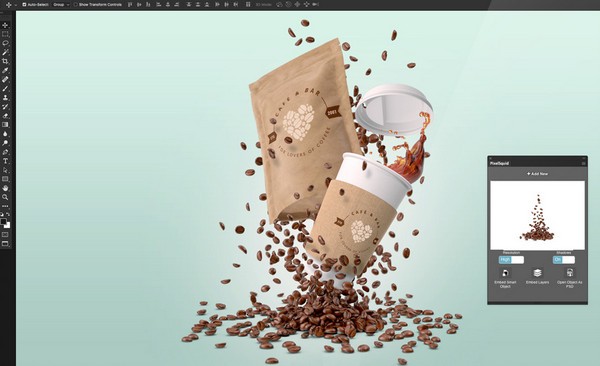Activate the Zoom tool in toolbar
The image size is (600, 366).
point(5,197)
